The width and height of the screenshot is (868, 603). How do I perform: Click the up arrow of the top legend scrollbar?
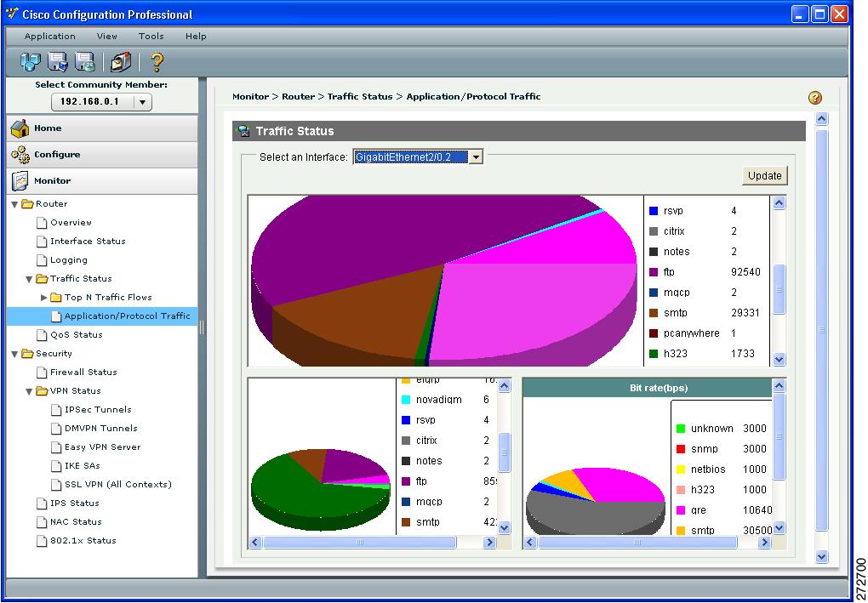[779, 203]
